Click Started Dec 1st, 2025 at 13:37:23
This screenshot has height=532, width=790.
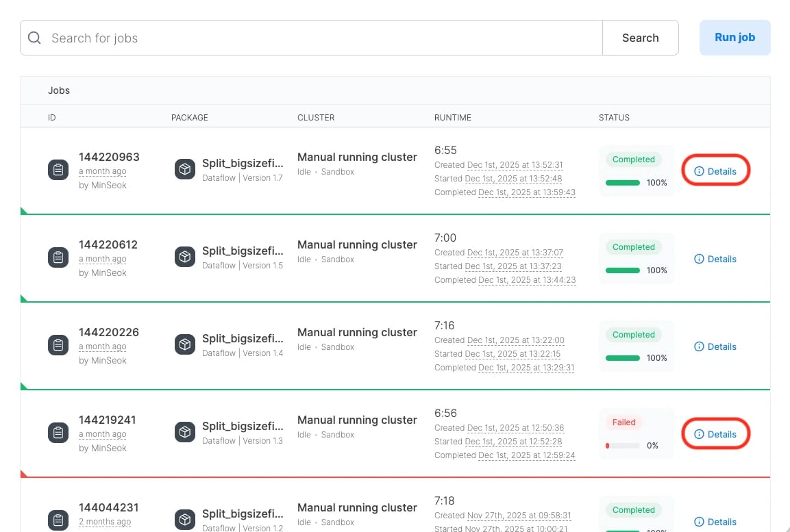498,266
